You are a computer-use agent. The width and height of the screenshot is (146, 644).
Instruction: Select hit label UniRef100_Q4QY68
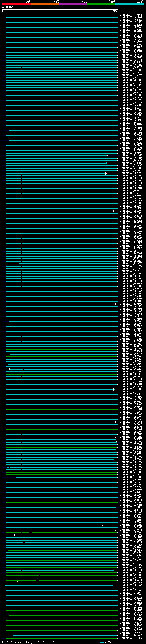pyautogui.click(x=131, y=238)
